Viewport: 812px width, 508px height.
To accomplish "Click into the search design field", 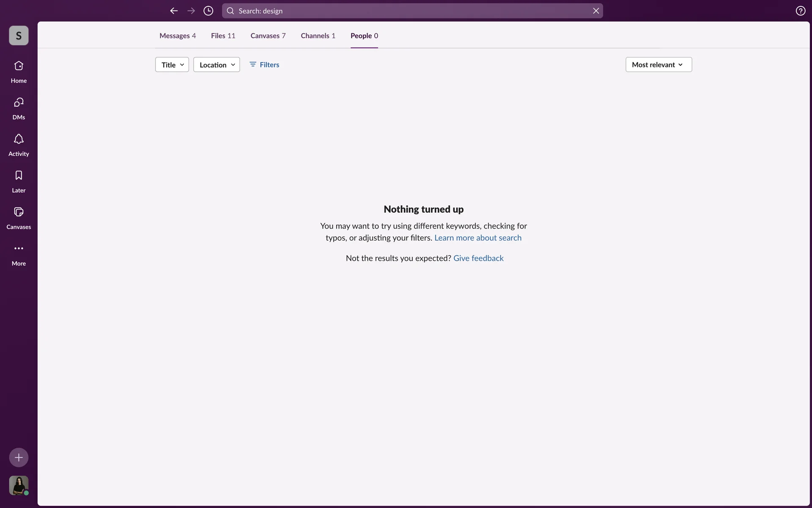I will tap(406, 11).
